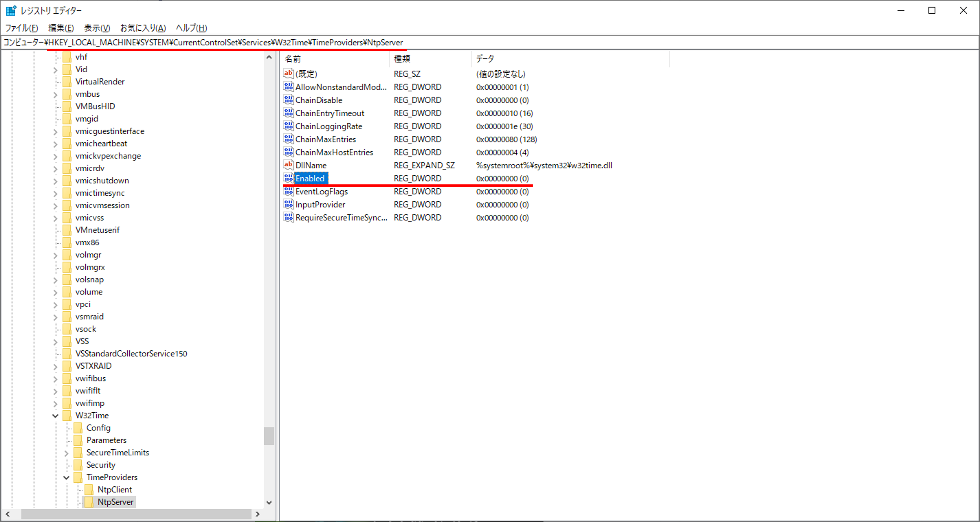Collapse the TimeProviders tree node
The image size is (980, 522).
[66, 477]
